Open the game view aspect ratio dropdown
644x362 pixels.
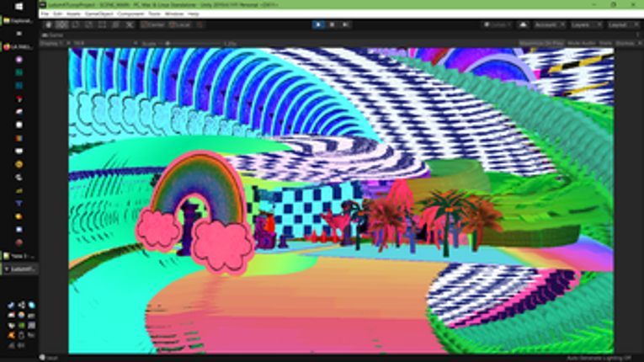(x=105, y=43)
